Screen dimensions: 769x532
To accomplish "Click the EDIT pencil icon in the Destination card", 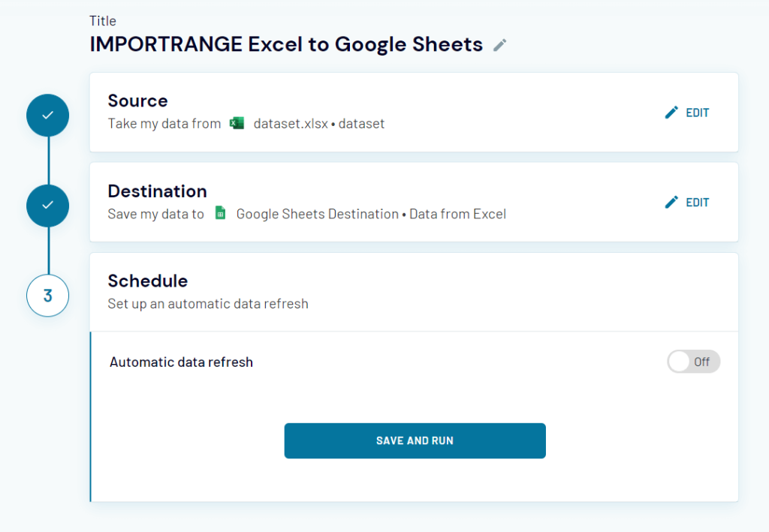I will [671, 203].
